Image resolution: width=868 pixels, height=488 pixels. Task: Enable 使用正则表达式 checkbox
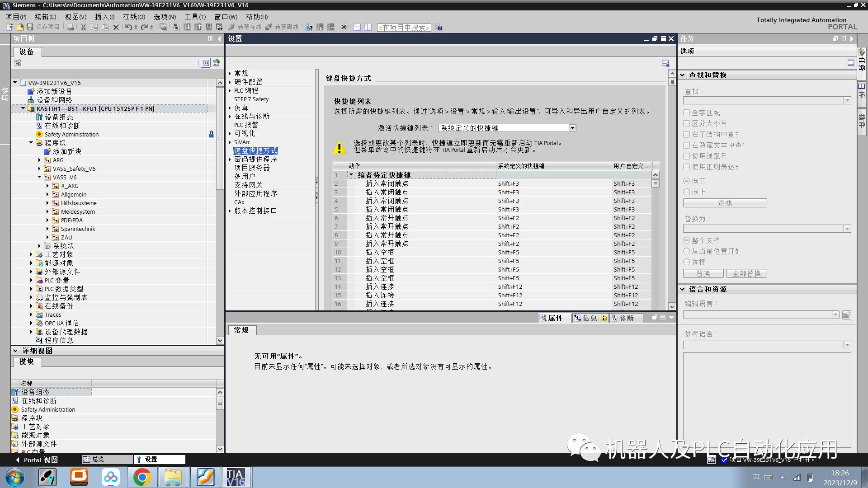coord(686,167)
